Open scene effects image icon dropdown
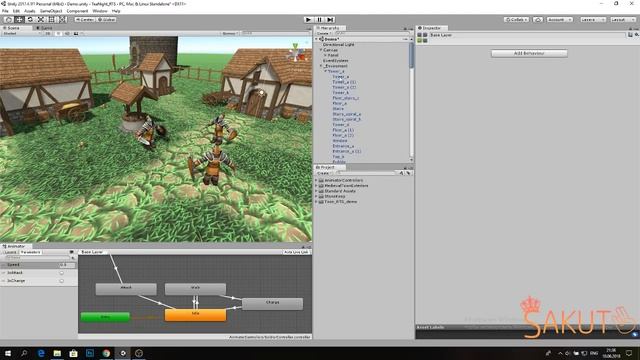640x360 pixels. (76, 33)
